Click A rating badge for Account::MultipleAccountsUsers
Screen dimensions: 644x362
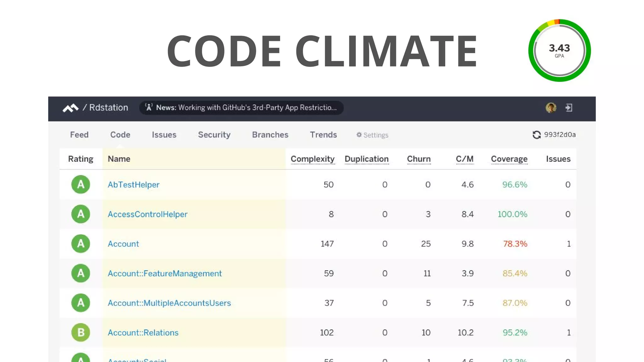81,303
